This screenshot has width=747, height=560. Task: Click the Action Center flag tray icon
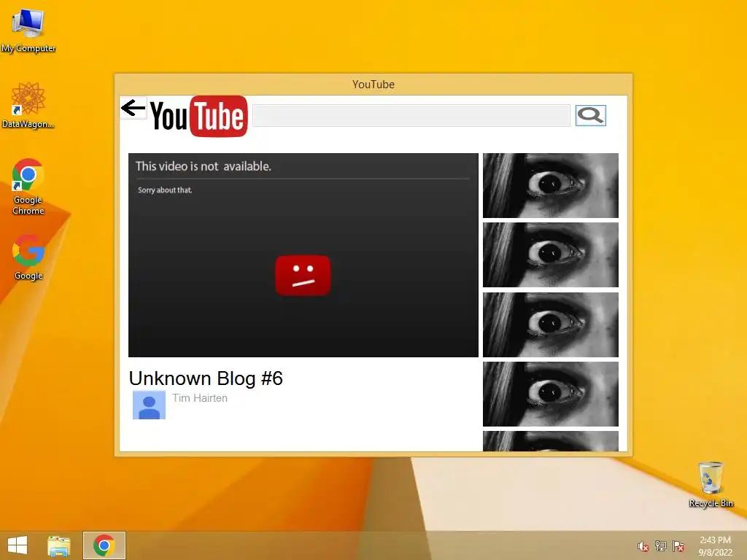678,546
